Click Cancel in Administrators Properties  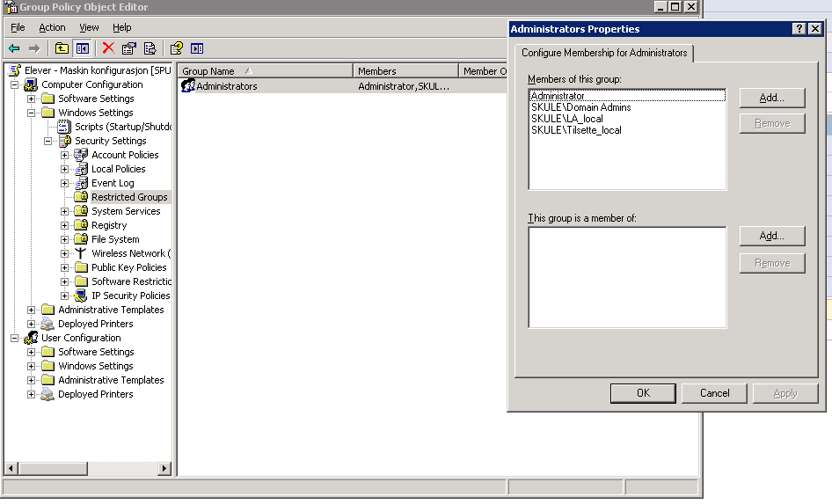714,393
